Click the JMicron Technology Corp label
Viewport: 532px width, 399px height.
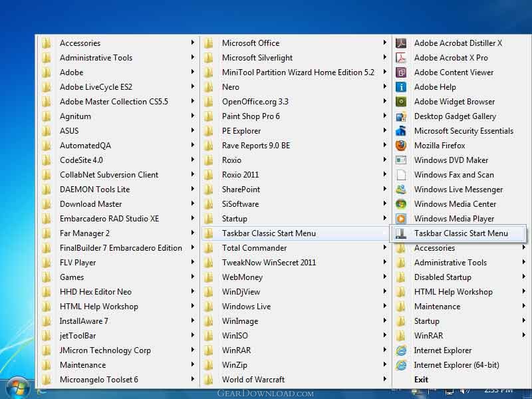click(x=105, y=350)
